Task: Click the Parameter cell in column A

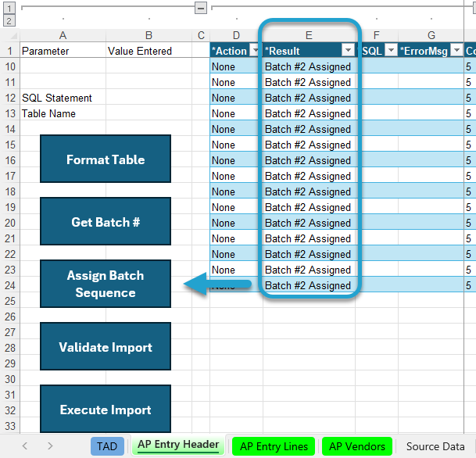Action: (x=63, y=51)
